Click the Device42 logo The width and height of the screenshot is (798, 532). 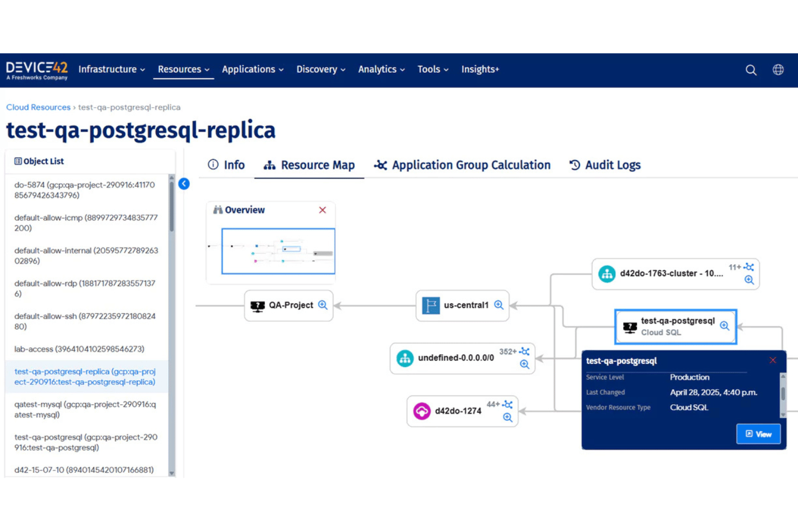point(37,70)
